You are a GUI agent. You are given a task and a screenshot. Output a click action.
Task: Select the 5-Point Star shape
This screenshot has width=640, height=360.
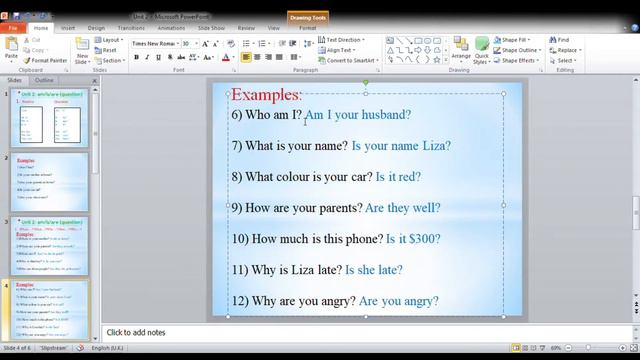tap(437, 60)
